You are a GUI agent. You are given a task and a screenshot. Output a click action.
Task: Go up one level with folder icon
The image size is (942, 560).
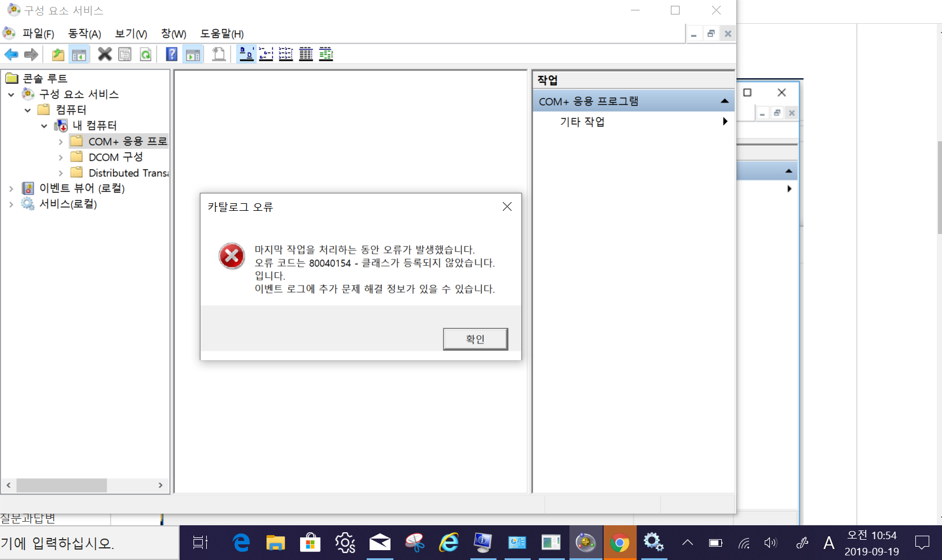[58, 54]
